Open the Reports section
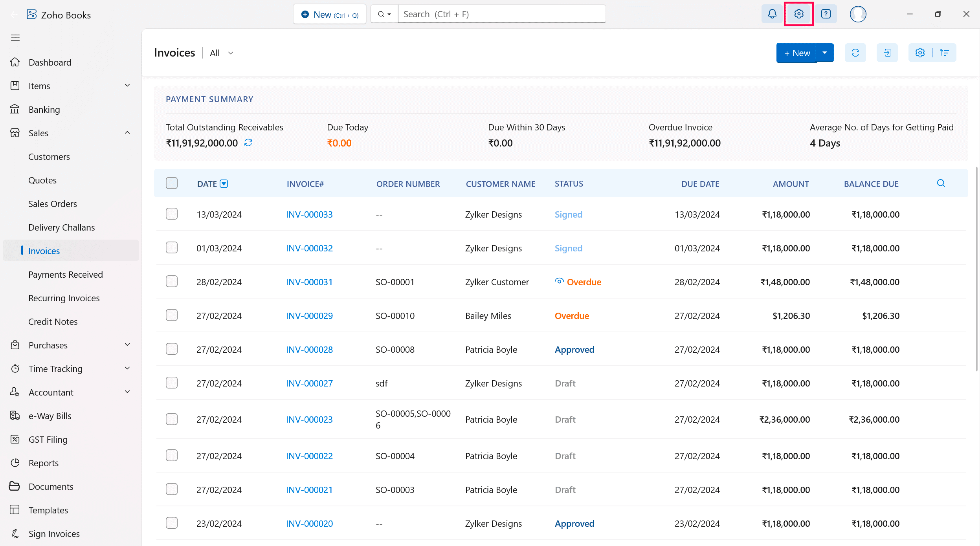 [44, 463]
